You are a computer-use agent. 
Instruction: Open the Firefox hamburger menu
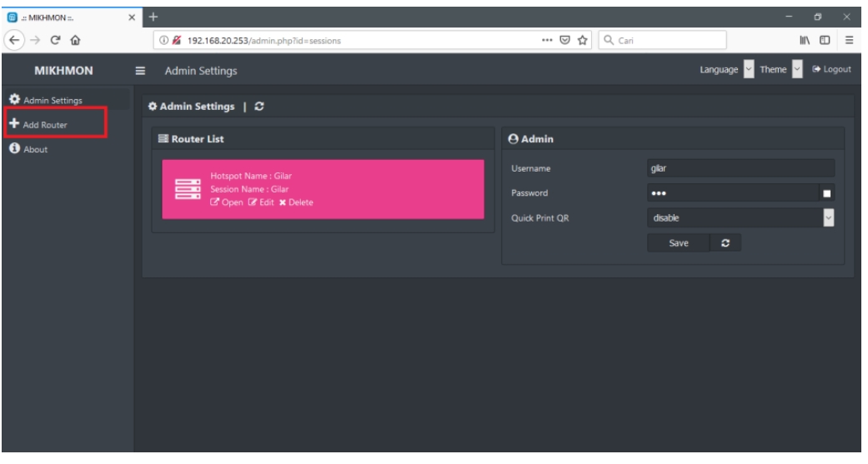tap(849, 40)
